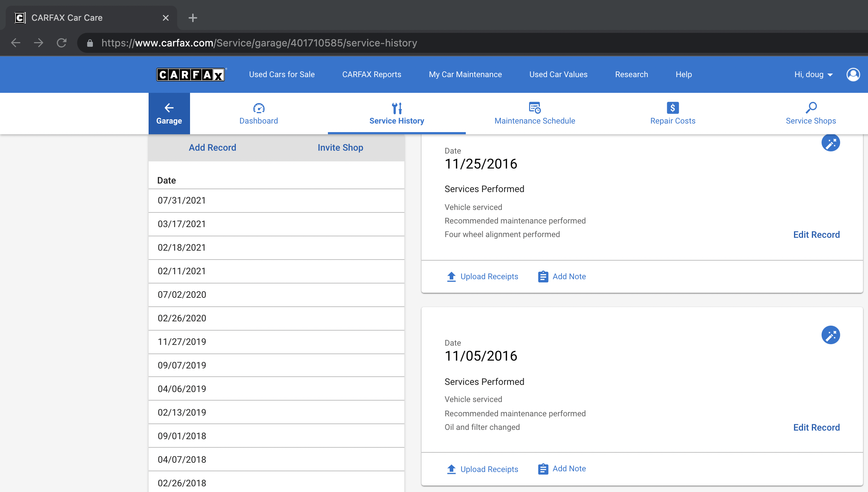Click the Dashboard gauge icon
This screenshot has width=868, height=492.
[259, 108]
